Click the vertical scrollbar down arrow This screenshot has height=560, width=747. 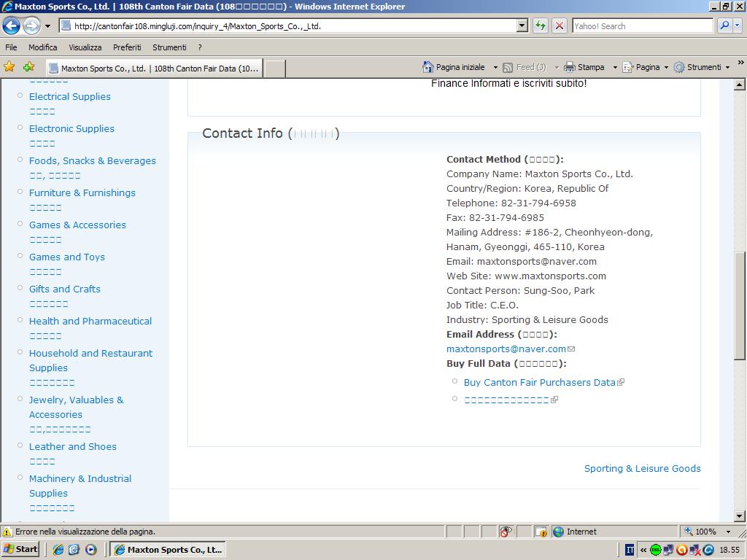(x=740, y=516)
